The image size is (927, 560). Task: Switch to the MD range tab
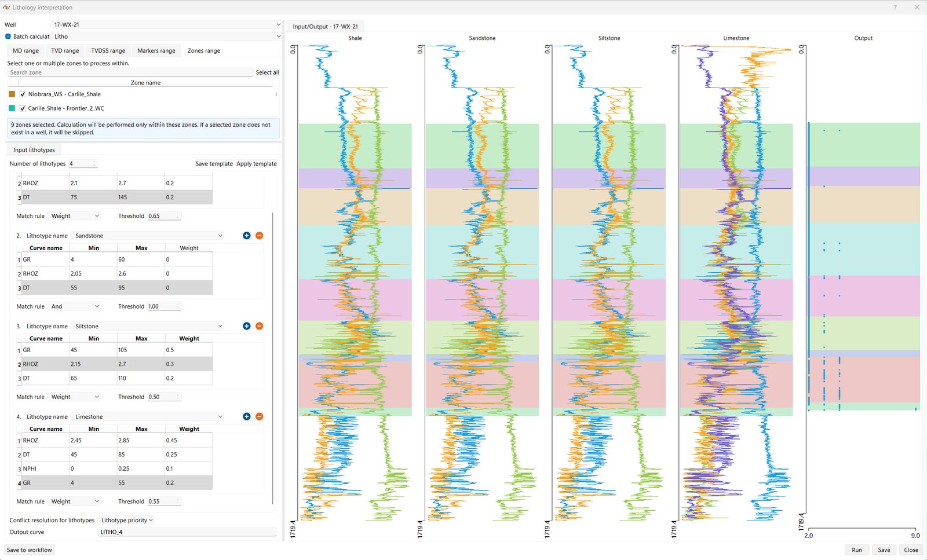coord(25,51)
